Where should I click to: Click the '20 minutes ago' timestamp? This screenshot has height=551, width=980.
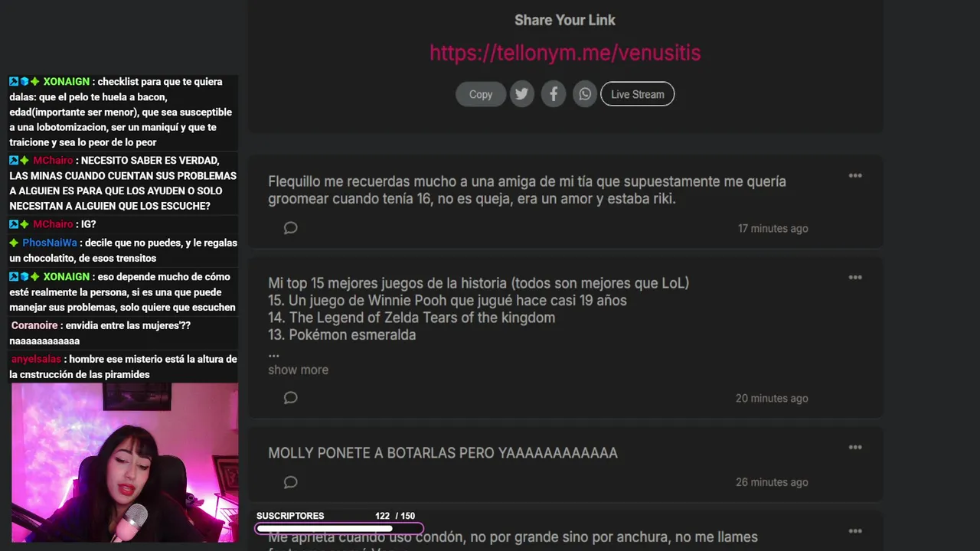[772, 398]
